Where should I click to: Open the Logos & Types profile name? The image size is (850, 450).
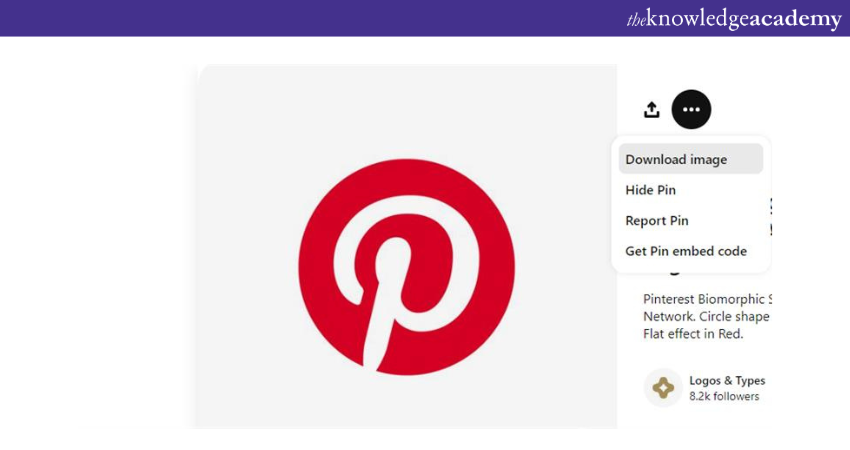(x=727, y=380)
